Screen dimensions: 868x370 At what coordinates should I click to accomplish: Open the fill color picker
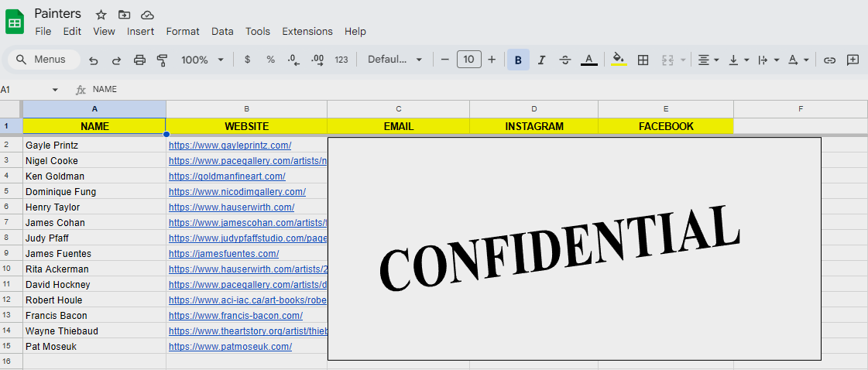pos(619,60)
